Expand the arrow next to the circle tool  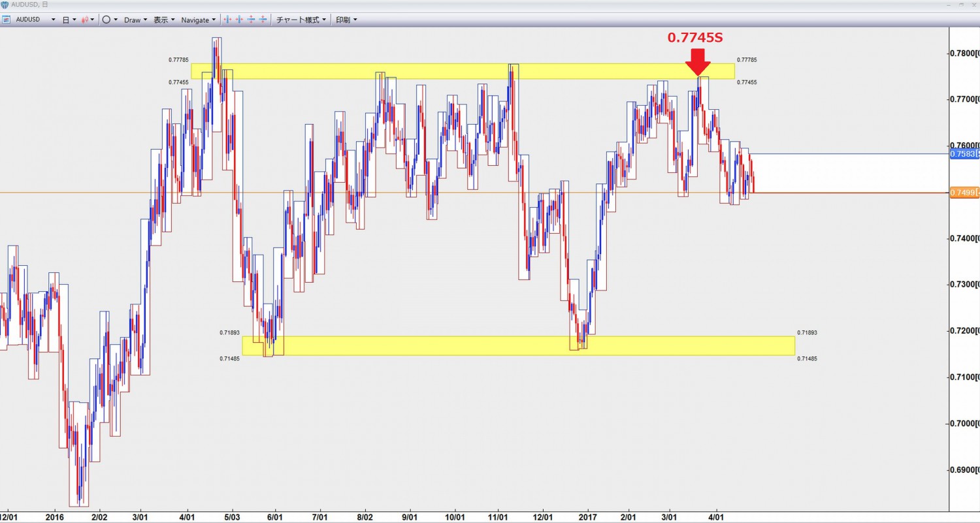click(x=116, y=20)
